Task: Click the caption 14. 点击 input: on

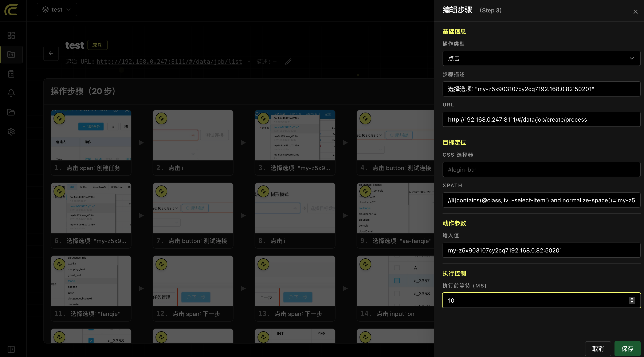Action: [388, 314]
